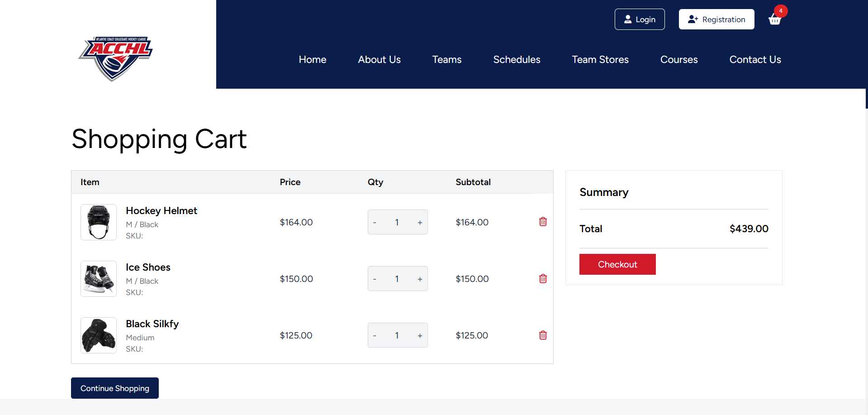The width and height of the screenshot is (868, 415).
Task: Click the Ice Shoes product thumbnail
Action: pos(98,279)
